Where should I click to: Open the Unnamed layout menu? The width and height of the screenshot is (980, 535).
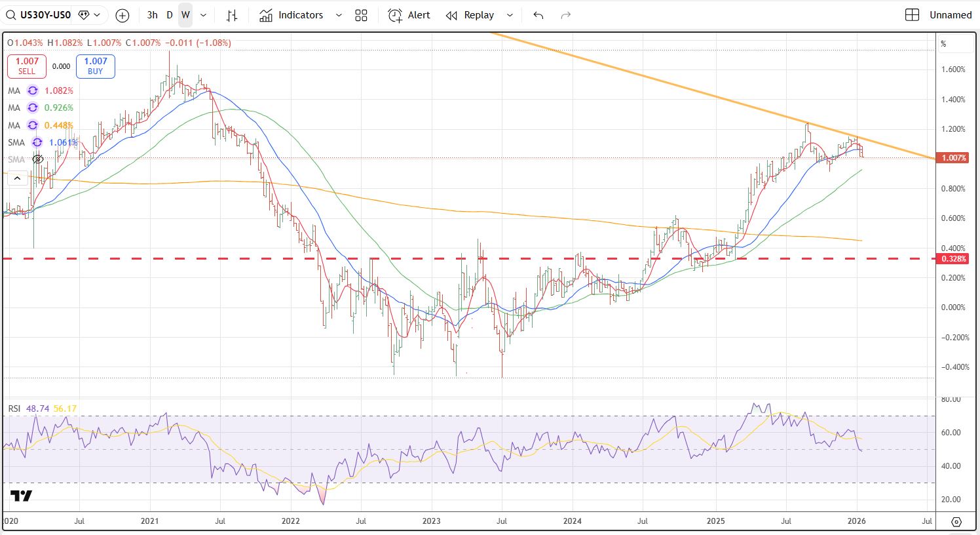click(950, 15)
